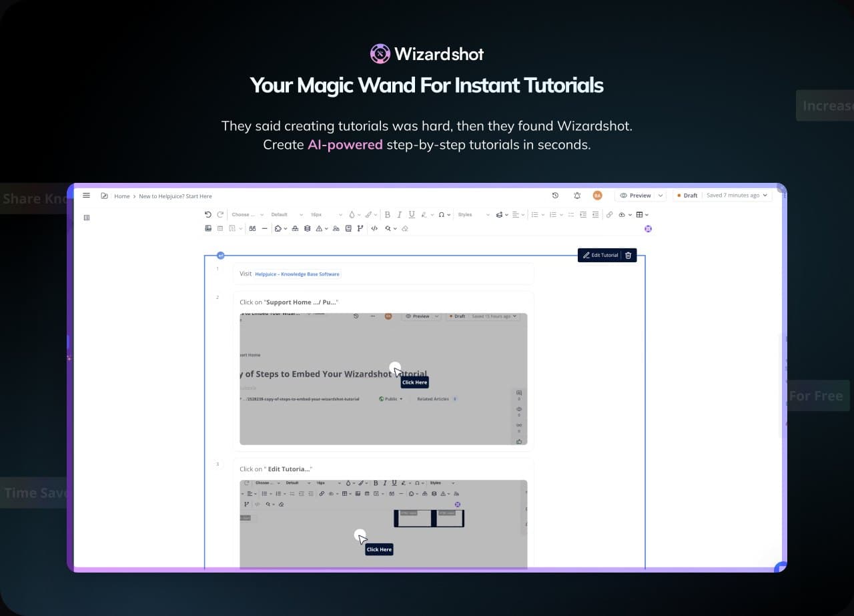
Task: Click the code view icon
Action: tap(374, 228)
